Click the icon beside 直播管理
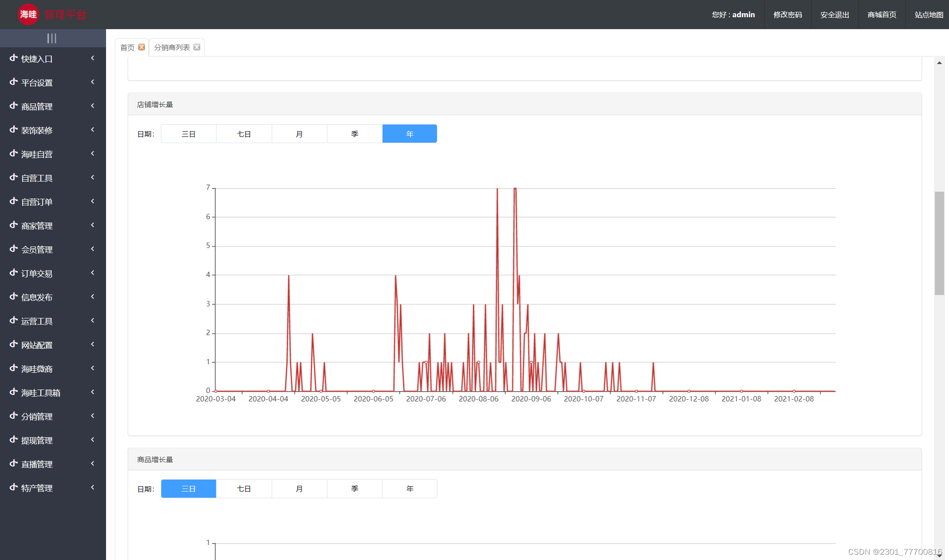 pyautogui.click(x=14, y=463)
